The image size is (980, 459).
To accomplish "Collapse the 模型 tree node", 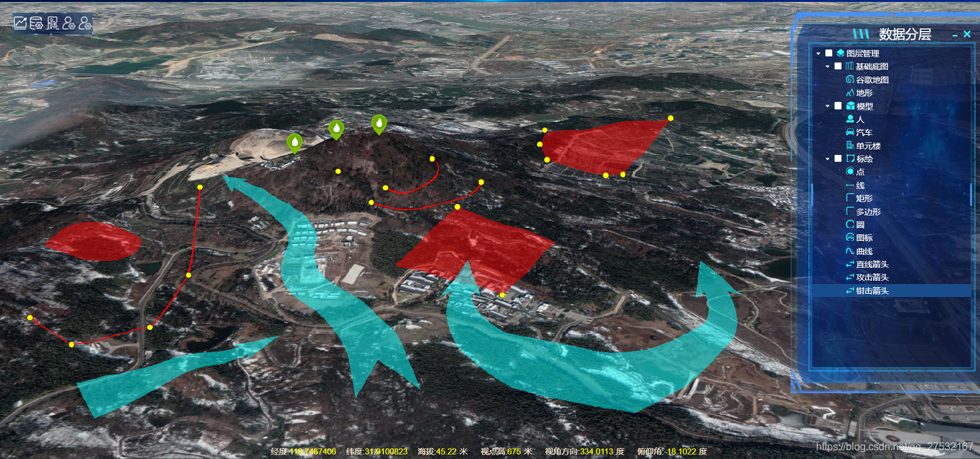I will [828, 106].
